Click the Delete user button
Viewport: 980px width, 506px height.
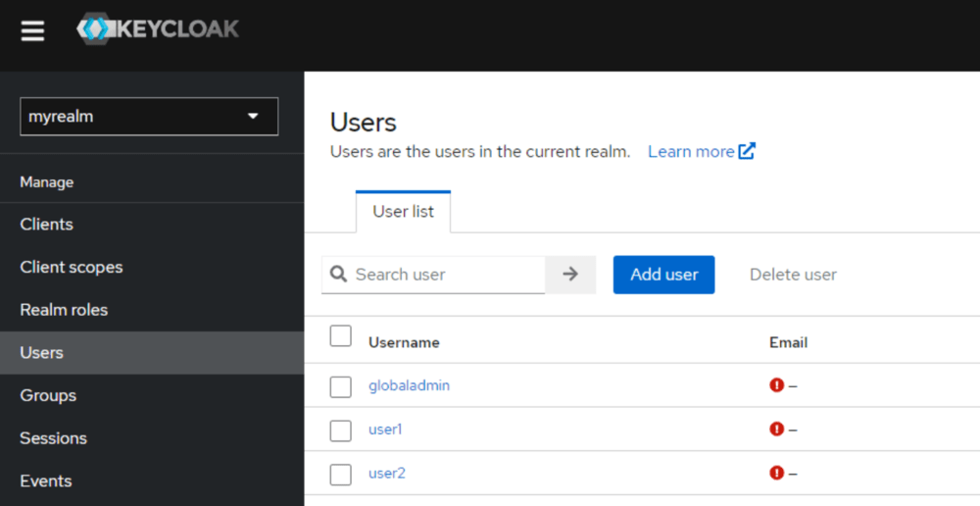pos(793,275)
